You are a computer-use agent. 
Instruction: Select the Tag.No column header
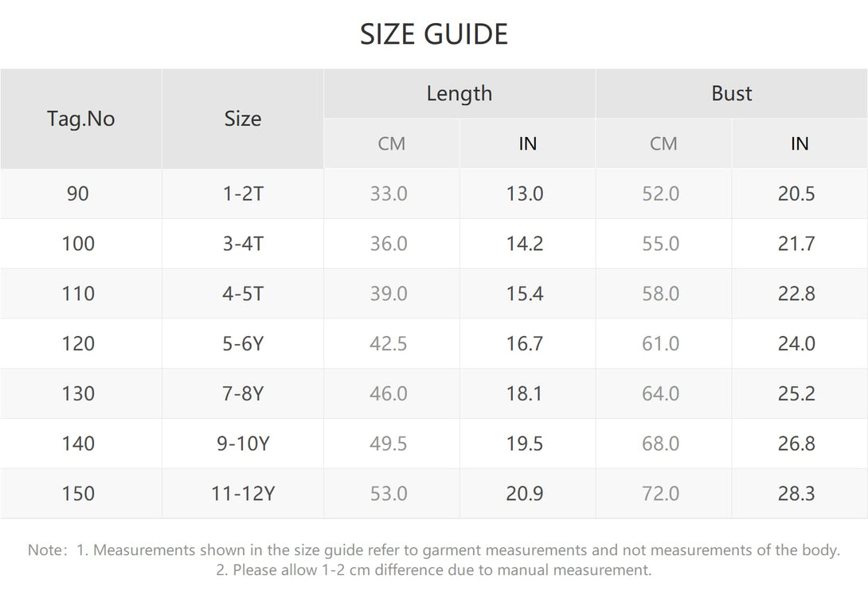(80, 119)
